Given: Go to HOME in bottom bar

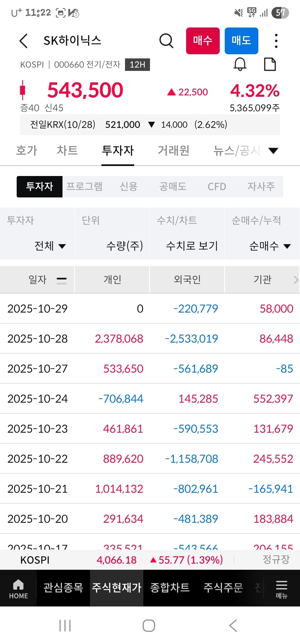Looking at the screenshot, I should point(18,588).
